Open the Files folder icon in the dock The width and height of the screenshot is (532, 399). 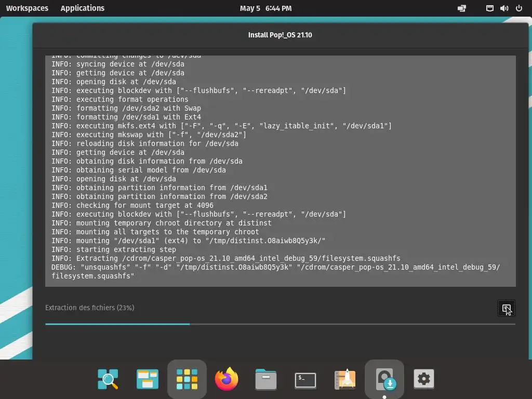pyautogui.click(x=266, y=379)
